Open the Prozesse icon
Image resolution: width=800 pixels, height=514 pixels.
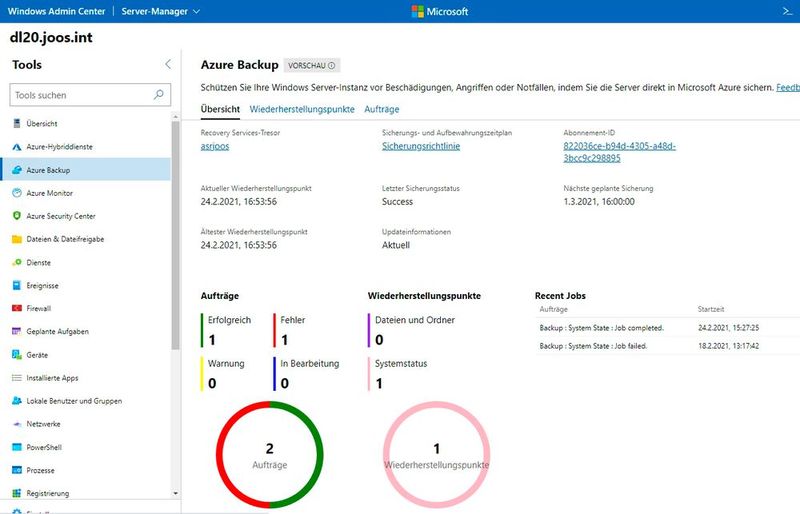point(17,470)
